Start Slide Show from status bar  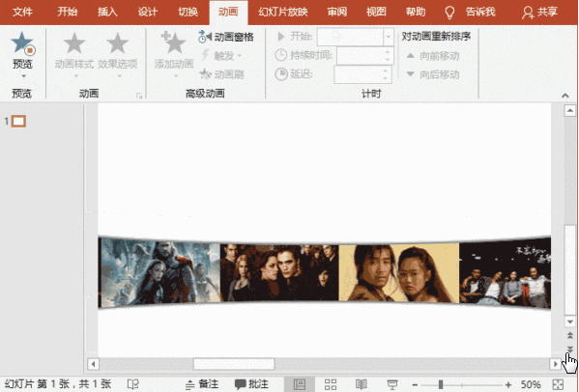tap(392, 384)
